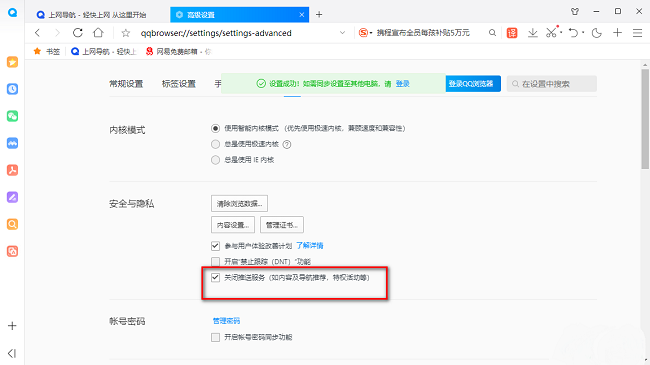Collapse the sidebar panel
Screen dimensions: 650x365
coord(12,353)
